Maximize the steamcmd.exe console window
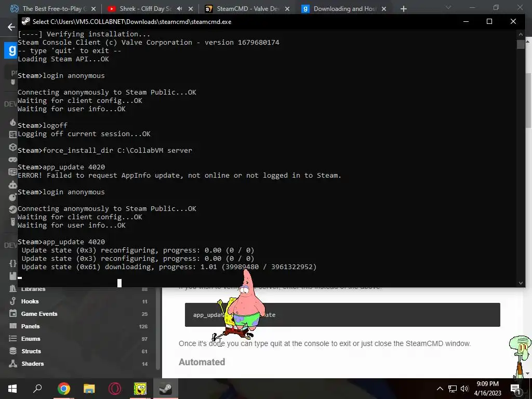The height and width of the screenshot is (399, 532). (x=489, y=21)
